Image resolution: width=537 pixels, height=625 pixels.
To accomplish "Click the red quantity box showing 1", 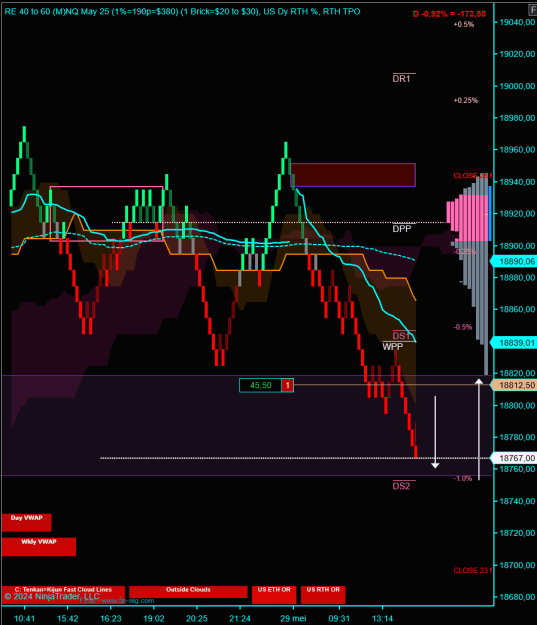I will pyautogui.click(x=287, y=385).
